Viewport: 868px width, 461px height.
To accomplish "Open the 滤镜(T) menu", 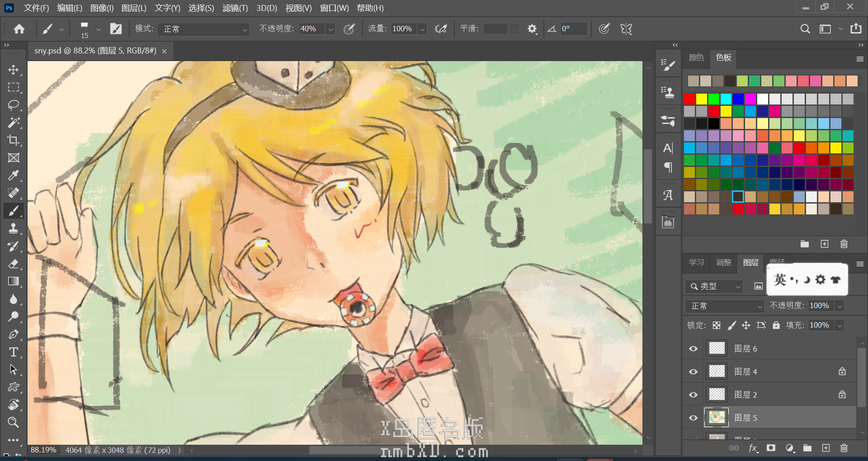I will tap(235, 8).
